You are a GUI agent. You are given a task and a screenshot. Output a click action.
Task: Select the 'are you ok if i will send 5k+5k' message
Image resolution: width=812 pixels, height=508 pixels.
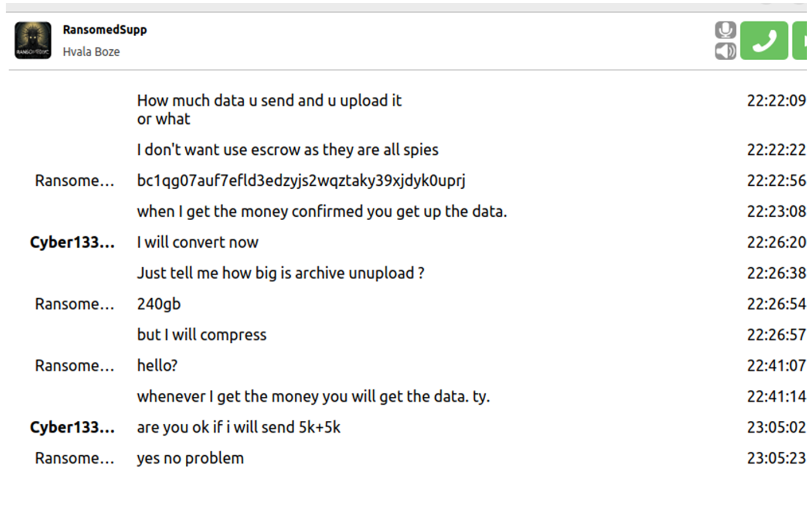click(x=239, y=428)
